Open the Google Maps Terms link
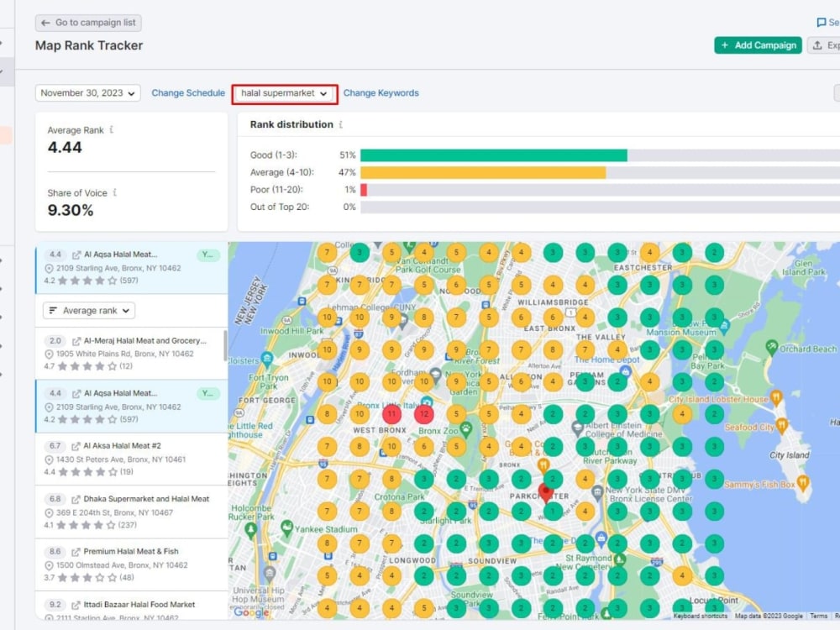840x630 pixels. (818, 616)
